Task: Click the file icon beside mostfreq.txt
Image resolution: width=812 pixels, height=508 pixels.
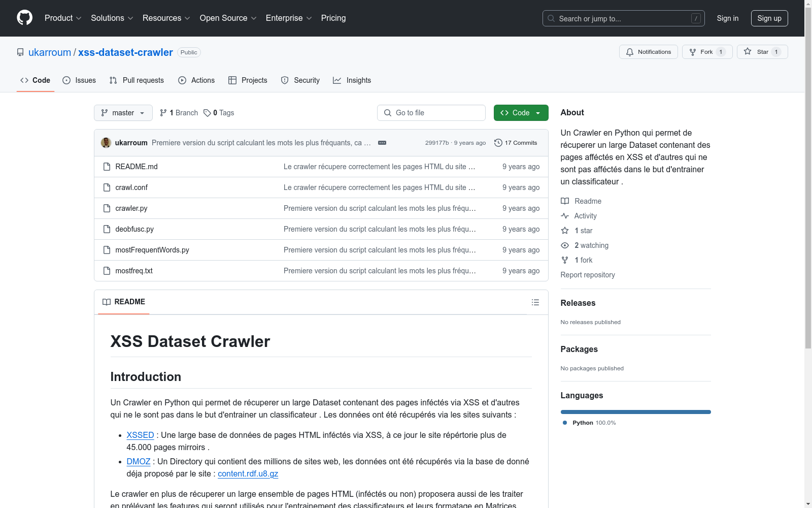Action: [x=107, y=271]
